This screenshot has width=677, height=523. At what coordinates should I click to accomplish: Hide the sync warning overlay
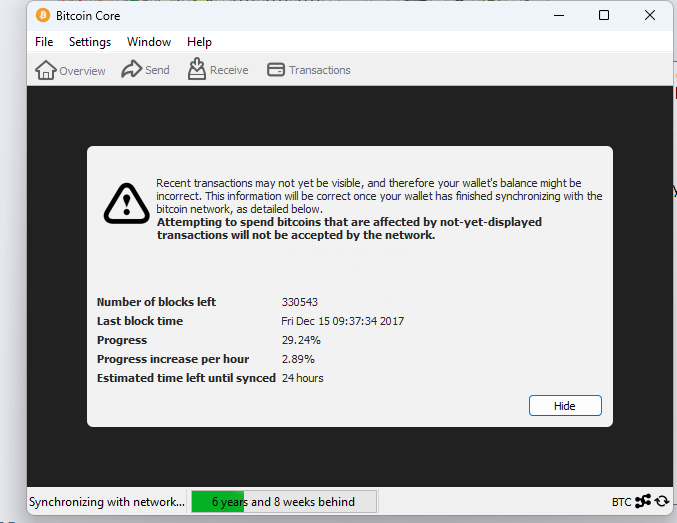click(565, 406)
